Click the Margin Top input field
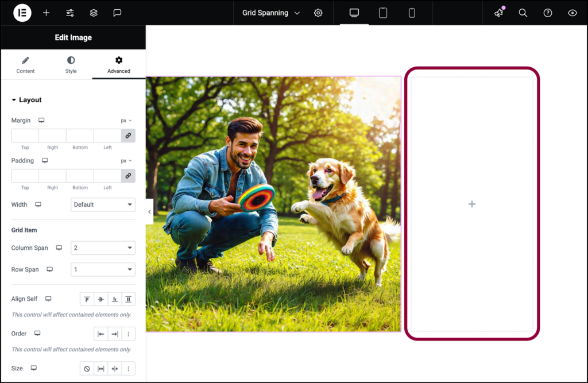Screen dimensions: 588x383 [x=24, y=135]
